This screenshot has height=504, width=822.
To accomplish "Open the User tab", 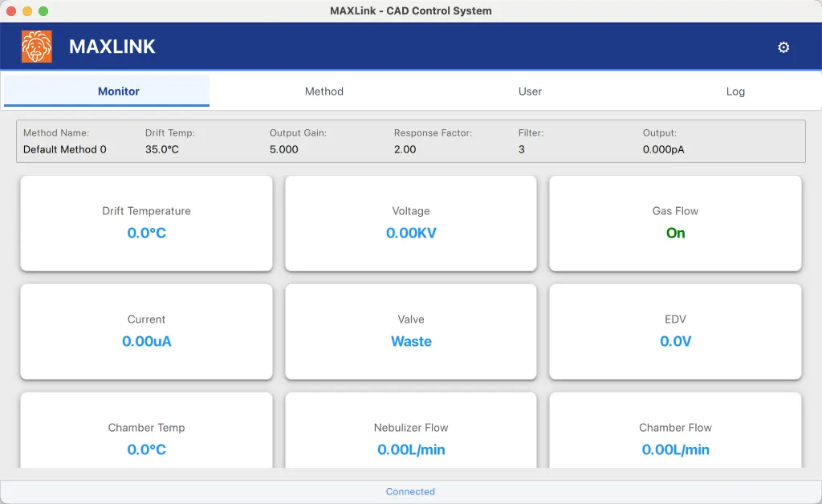I will pyautogui.click(x=530, y=91).
